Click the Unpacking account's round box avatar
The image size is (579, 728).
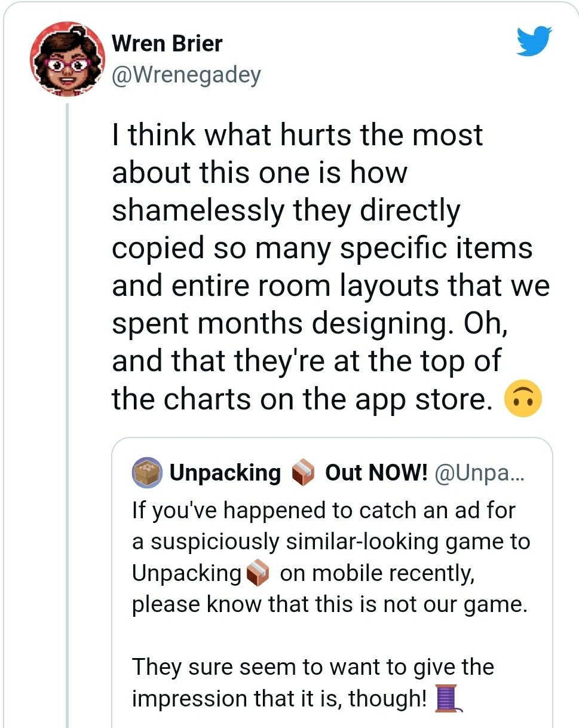tap(146, 473)
